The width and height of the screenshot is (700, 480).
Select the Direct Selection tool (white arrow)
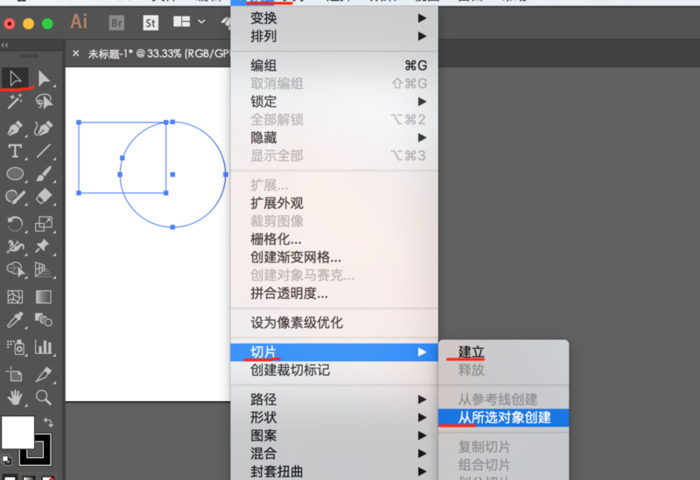[44, 78]
